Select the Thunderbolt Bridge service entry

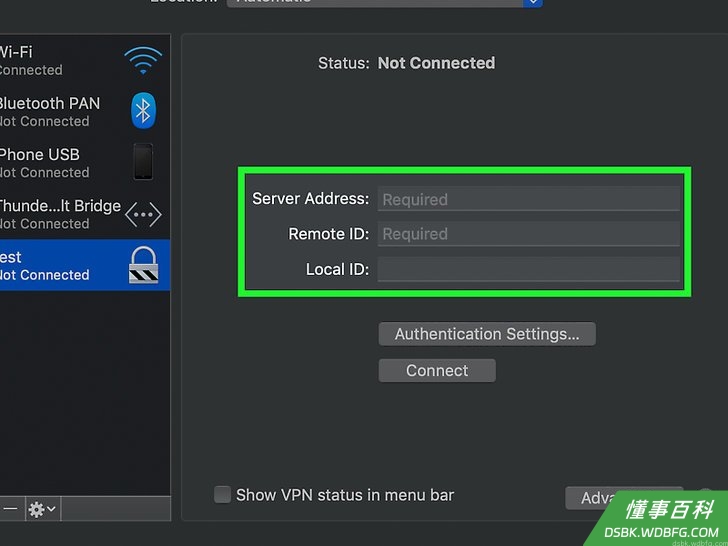(x=85, y=214)
